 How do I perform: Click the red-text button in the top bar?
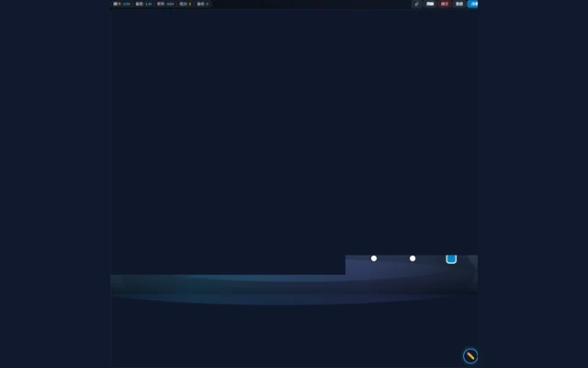(445, 4)
